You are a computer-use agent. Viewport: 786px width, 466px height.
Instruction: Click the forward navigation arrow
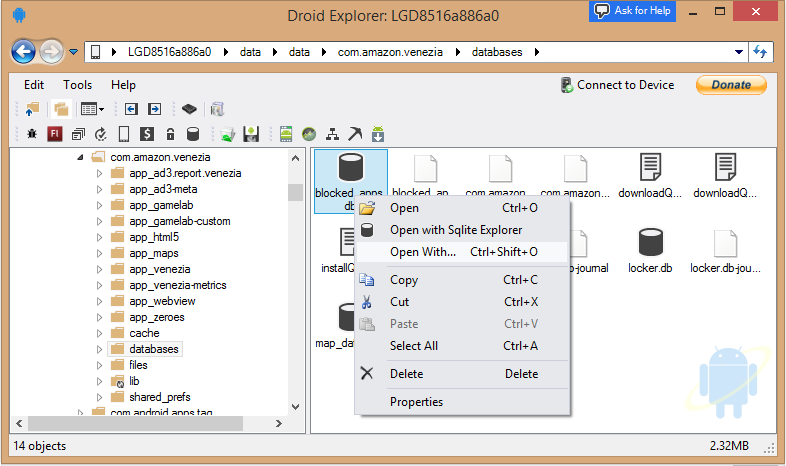(52, 52)
